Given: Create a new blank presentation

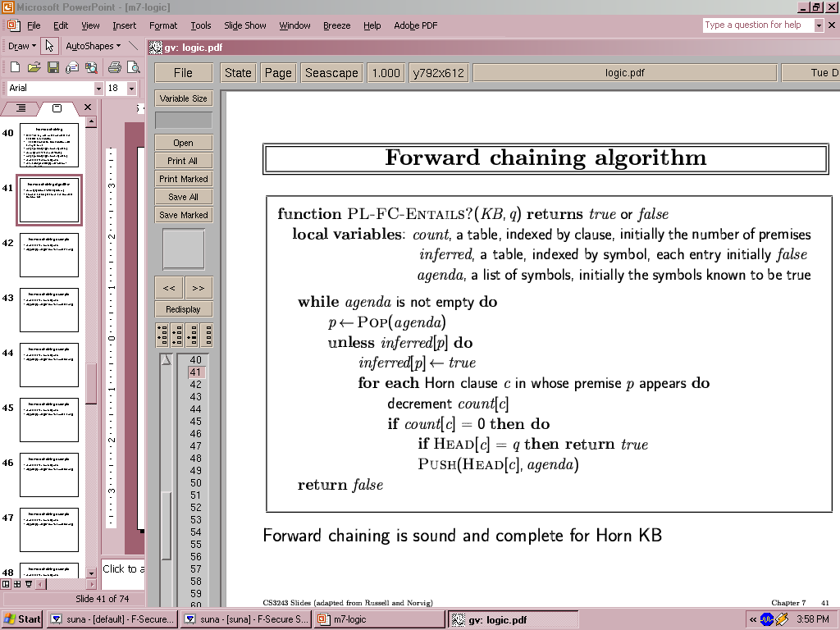Looking at the screenshot, I should pos(15,67).
